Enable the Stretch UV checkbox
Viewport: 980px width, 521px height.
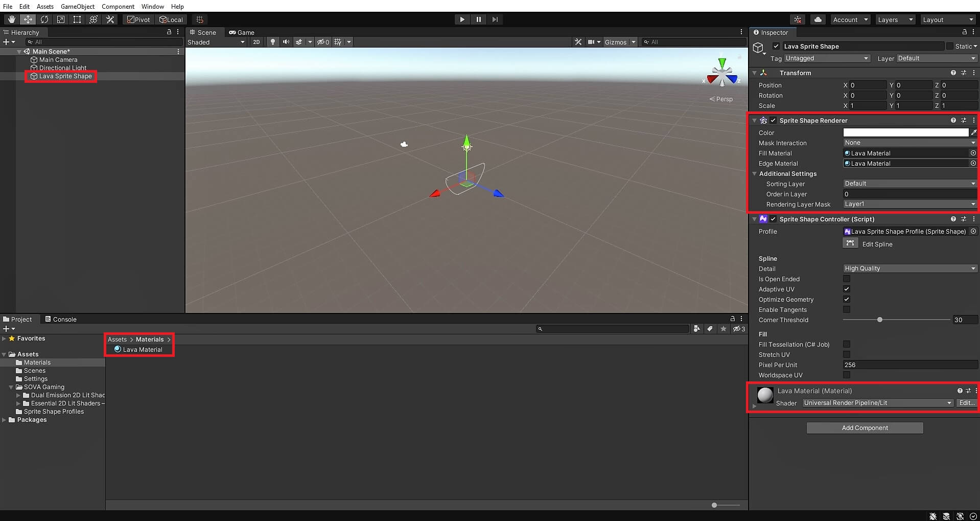click(847, 354)
